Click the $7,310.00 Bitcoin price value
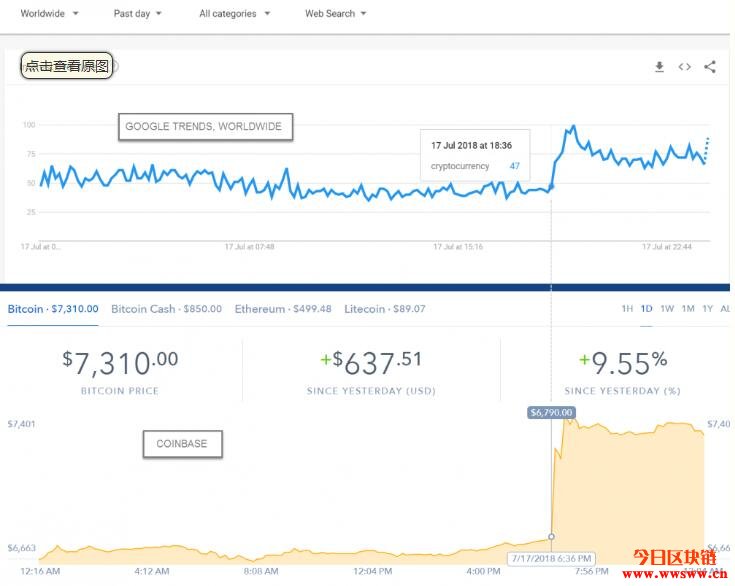The width and height of the screenshot is (735, 586). pyautogui.click(x=120, y=363)
